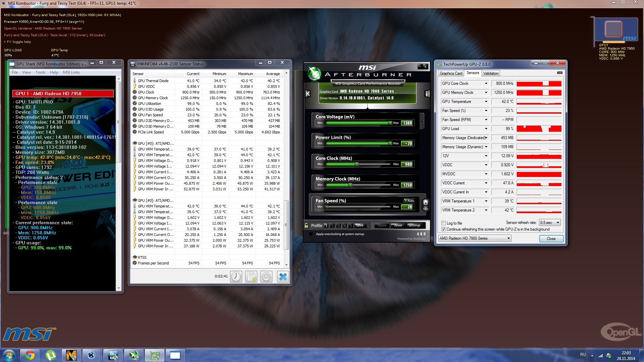Open the Tools menu in GPU Shark
This screenshot has width=644, height=362.
40,72
